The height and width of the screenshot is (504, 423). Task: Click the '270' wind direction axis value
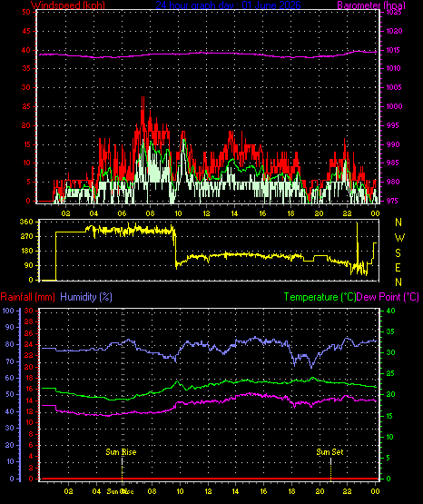[x=26, y=237]
